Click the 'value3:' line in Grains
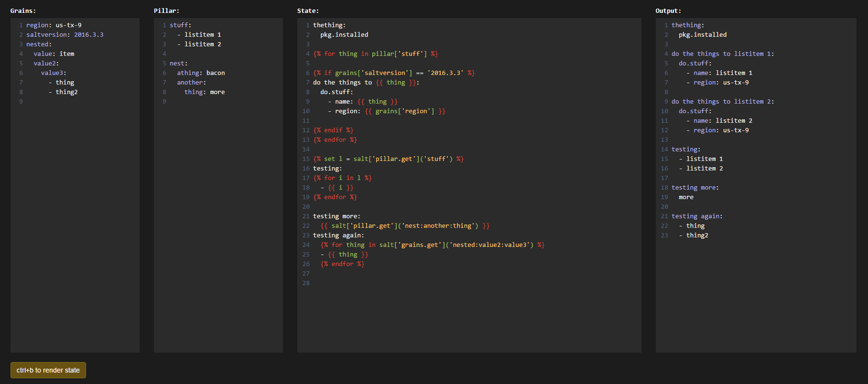Screen dimensions: 868x384 click(54, 73)
